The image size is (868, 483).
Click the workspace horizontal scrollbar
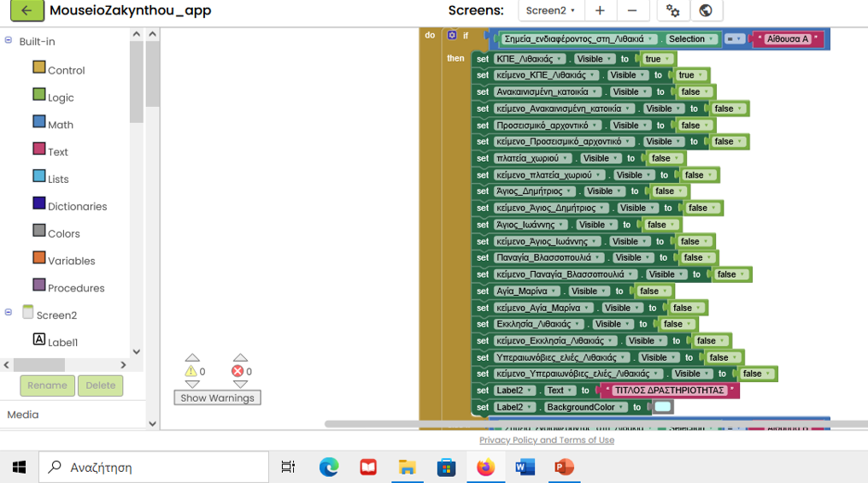point(595,424)
